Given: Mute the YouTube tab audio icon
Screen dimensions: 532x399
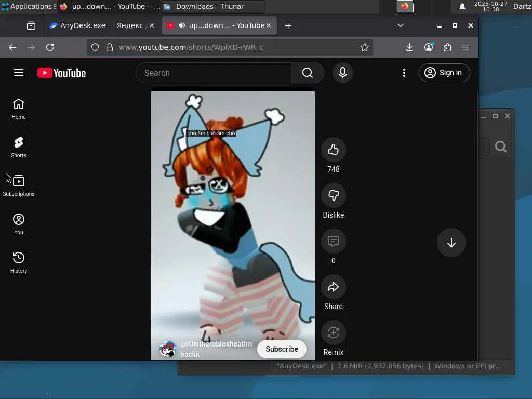Looking at the screenshot, I should tap(182, 26).
